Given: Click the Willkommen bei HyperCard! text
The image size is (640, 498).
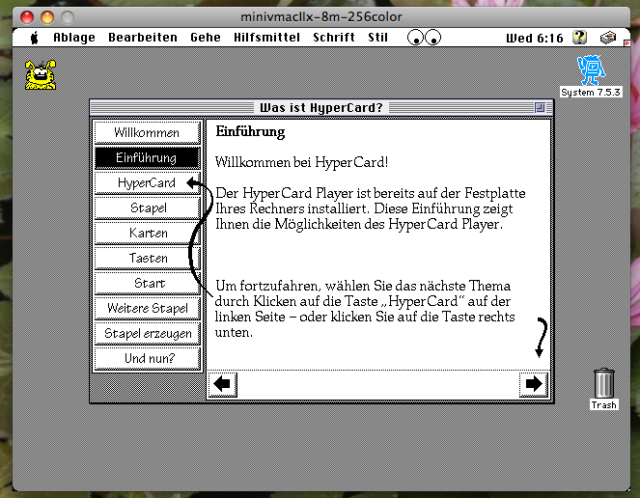Looking at the screenshot, I should [301, 162].
